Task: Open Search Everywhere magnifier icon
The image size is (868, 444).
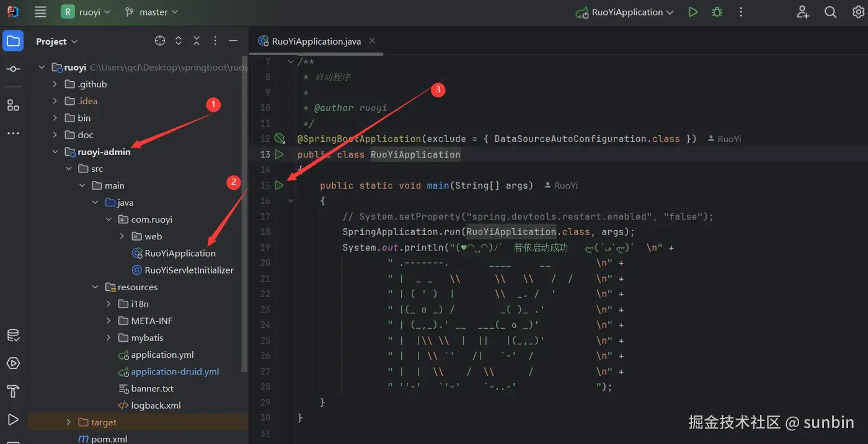Action: (831, 12)
